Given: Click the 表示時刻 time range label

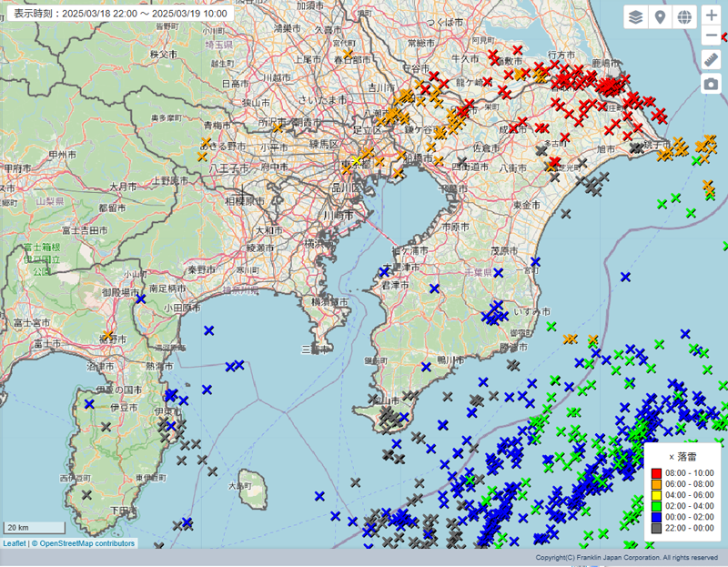Looking at the screenshot, I should pos(118,14).
